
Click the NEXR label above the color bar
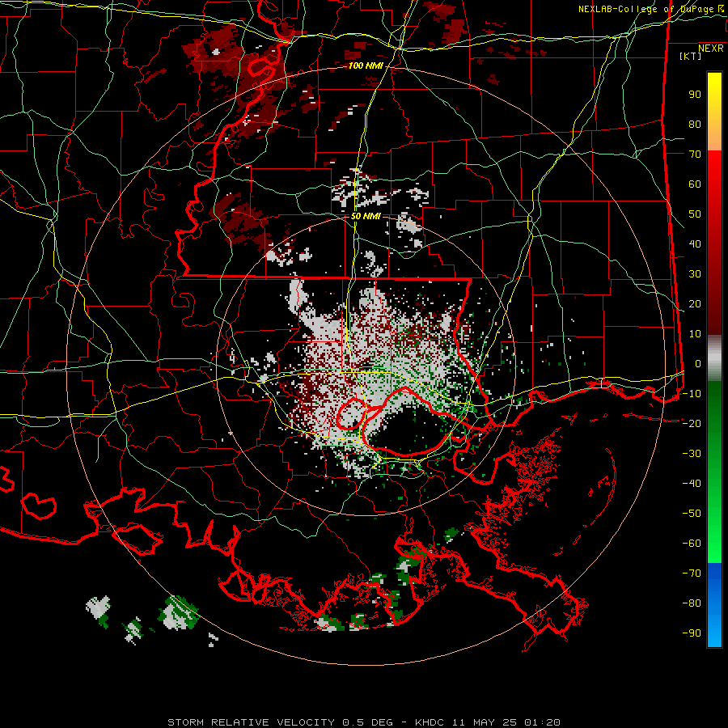coord(711,49)
